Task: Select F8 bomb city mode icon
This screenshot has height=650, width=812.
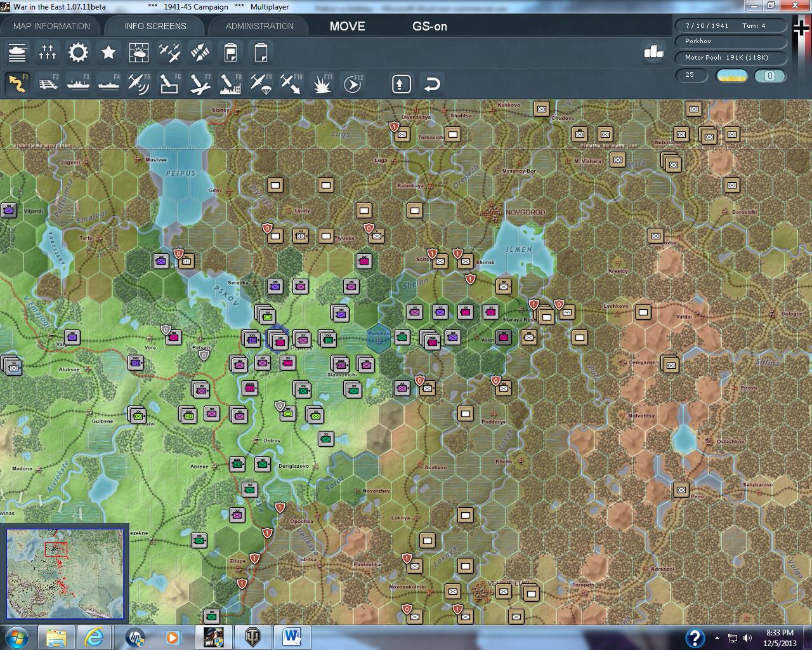Action: pos(230,84)
